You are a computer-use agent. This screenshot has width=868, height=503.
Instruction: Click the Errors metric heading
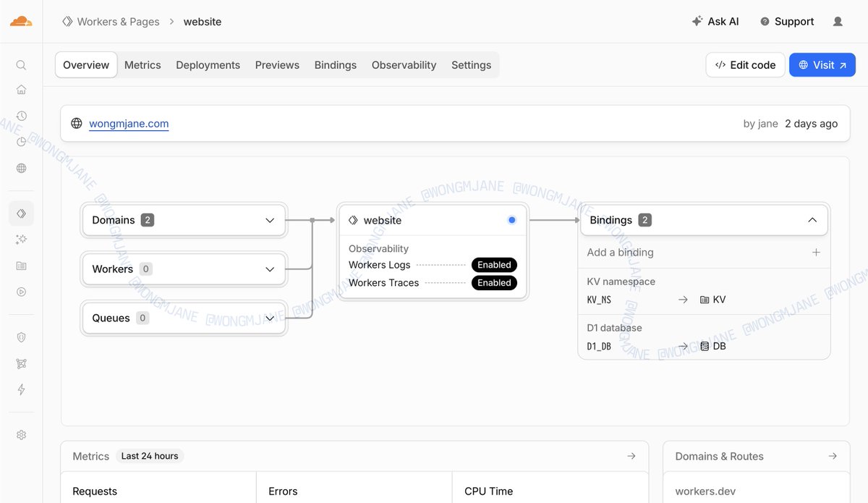[x=283, y=491]
